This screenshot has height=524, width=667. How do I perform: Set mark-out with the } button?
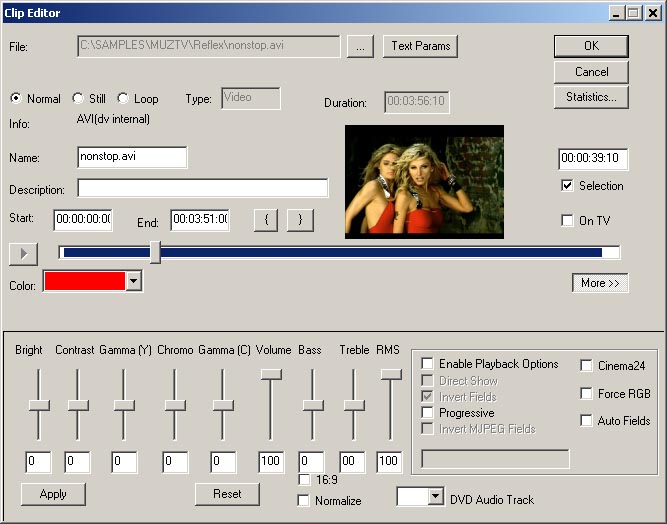(x=300, y=220)
